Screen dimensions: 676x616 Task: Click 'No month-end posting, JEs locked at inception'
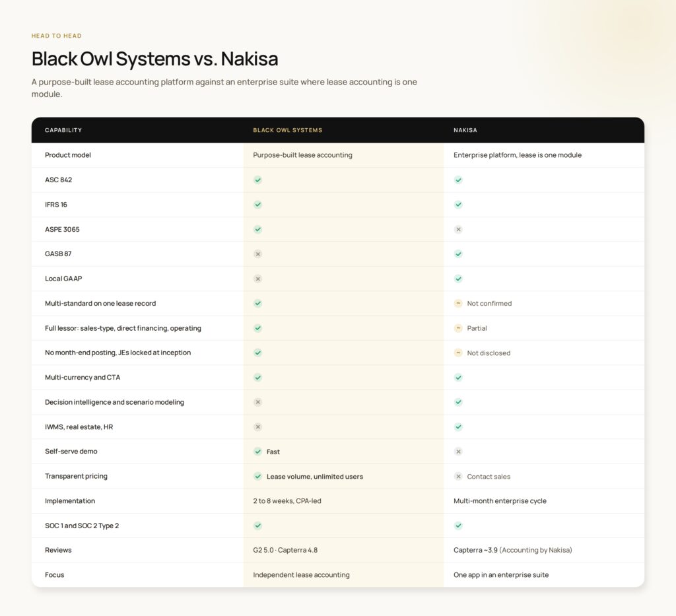(118, 353)
